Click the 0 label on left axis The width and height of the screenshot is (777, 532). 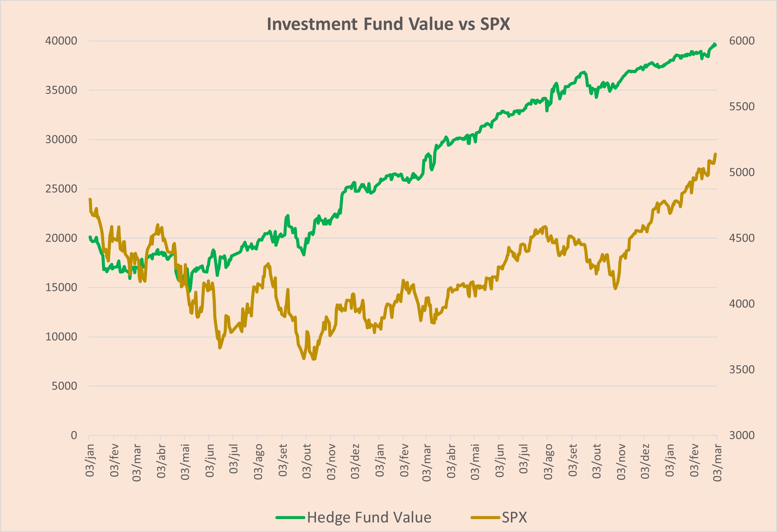pyautogui.click(x=74, y=435)
